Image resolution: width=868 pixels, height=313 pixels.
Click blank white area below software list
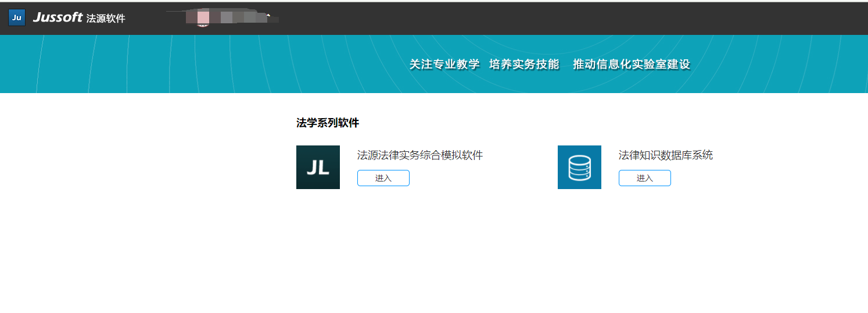[436, 256]
